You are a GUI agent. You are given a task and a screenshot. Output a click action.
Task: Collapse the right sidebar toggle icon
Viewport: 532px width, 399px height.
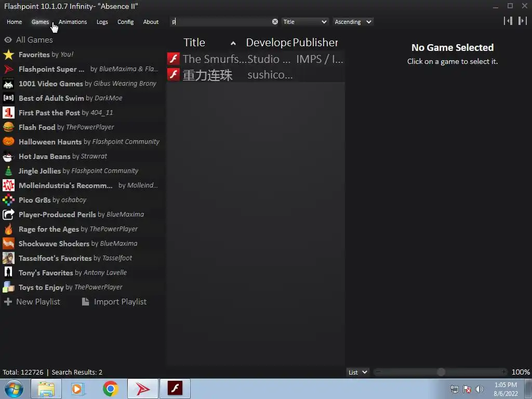click(x=523, y=21)
